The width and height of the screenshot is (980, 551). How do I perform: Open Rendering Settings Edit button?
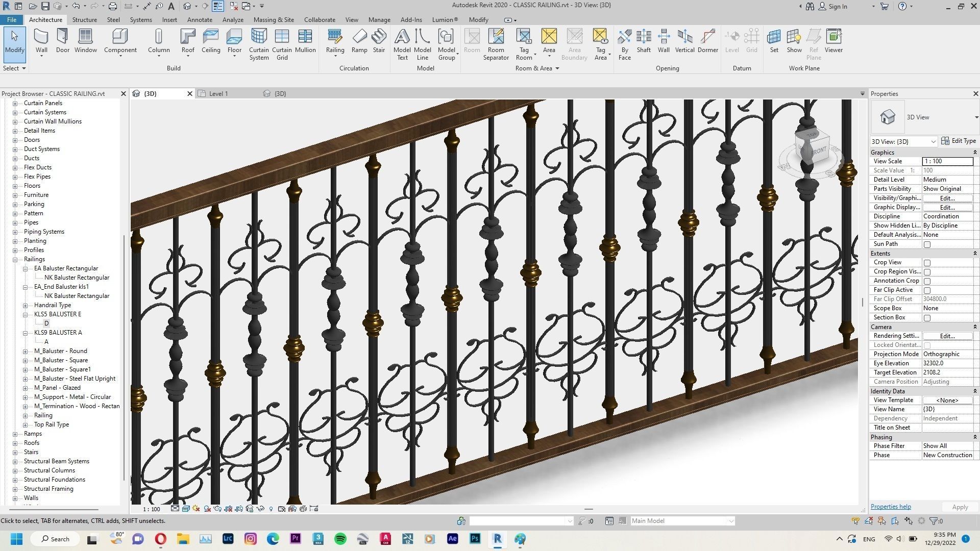[x=947, y=336]
